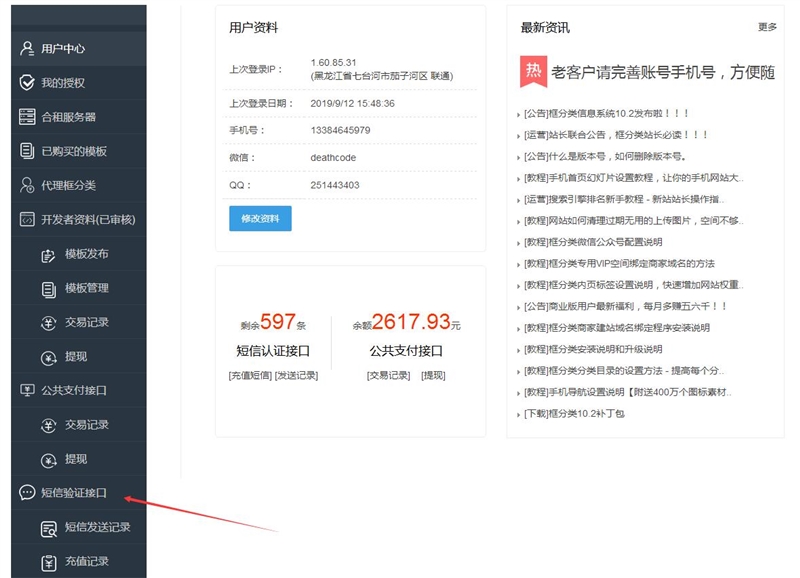Screen dimensions: 800x578
Task: Click the 更多 link in 最新资讯
Action: 767,28
